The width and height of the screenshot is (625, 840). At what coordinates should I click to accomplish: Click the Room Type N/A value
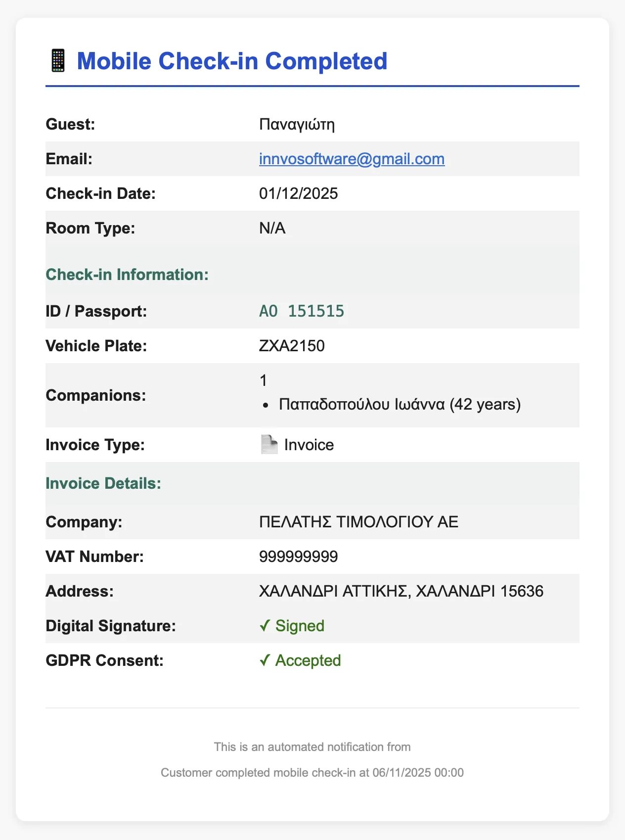(272, 228)
